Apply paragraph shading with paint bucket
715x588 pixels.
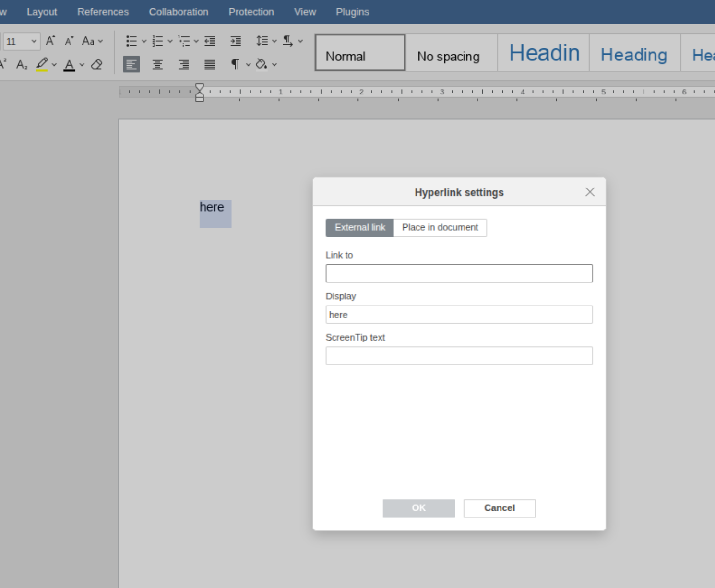tap(262, 64)
